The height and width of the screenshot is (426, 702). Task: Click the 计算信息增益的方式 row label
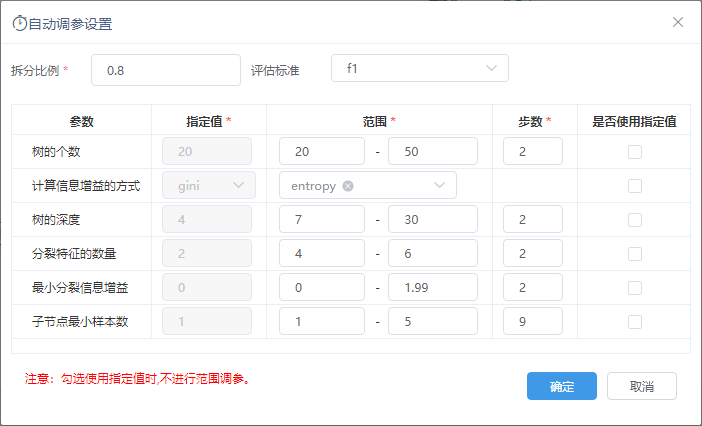(86, 186)
